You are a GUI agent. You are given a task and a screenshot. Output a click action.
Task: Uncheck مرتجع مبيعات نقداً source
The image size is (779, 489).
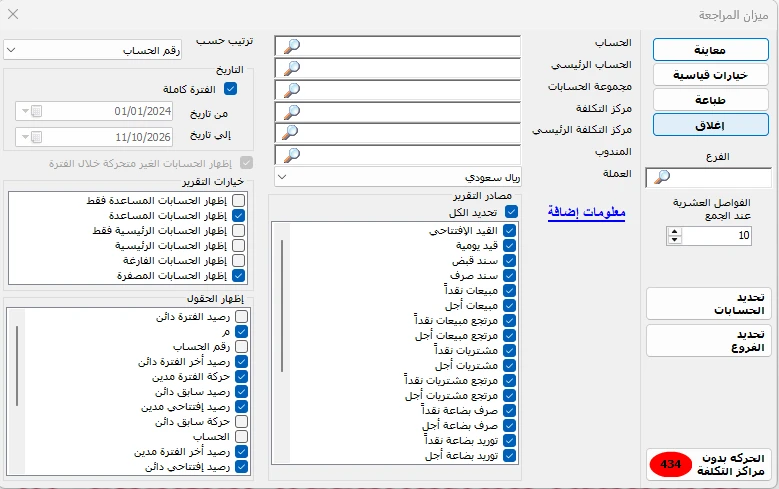(509, 321)
